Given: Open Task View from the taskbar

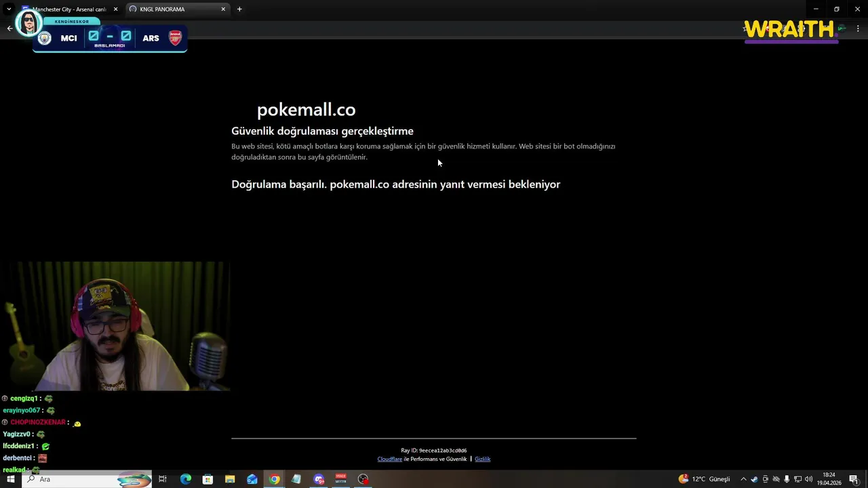Looking at the screenshot, I should [x=163, y=479].
